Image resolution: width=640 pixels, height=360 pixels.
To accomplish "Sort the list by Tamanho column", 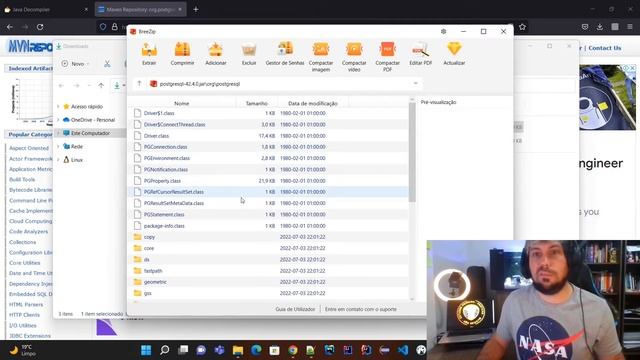I will 256,104.
